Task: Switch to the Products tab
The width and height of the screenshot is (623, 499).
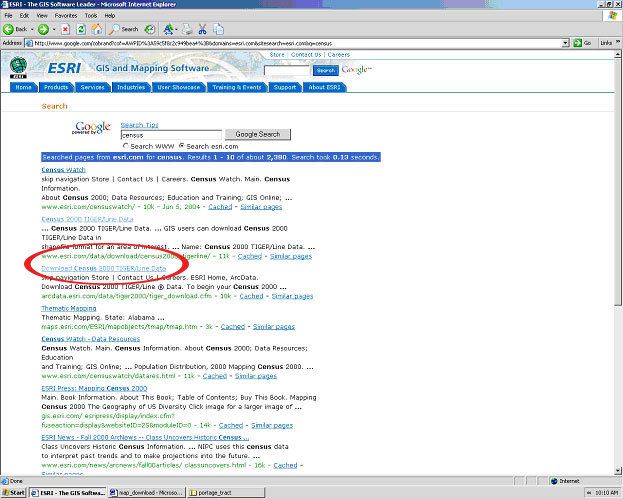Action: [x=56, y=87]
